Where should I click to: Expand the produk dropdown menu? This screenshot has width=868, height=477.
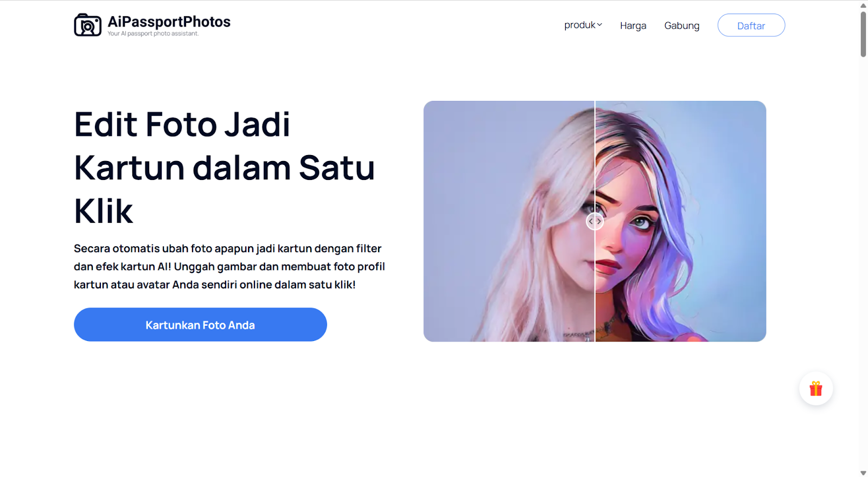[583, 25]
